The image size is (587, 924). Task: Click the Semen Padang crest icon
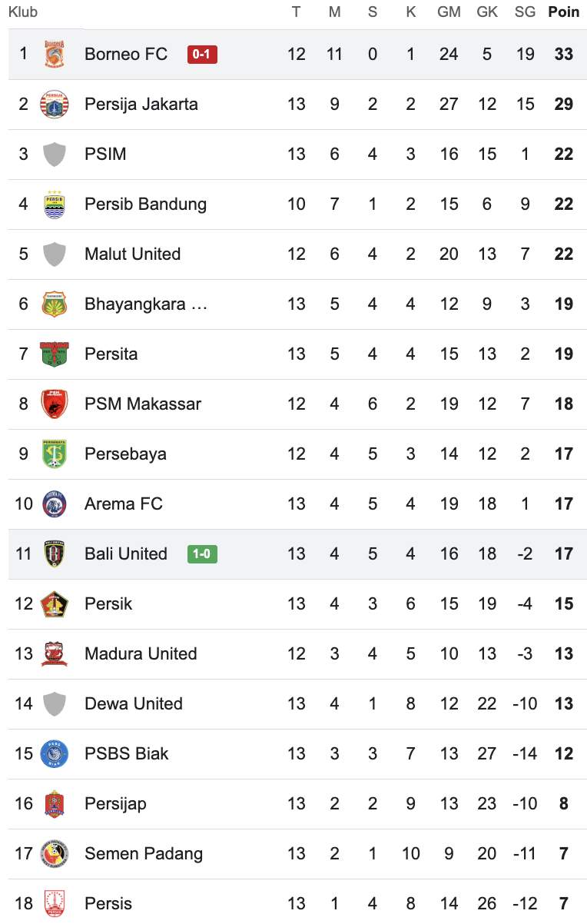pyautogui.click(x=55, y=854)
